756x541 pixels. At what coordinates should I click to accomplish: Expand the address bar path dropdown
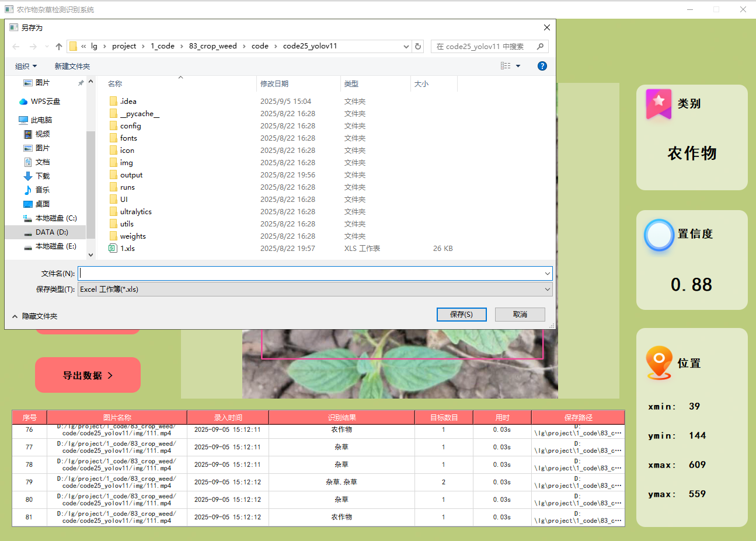pyautogui.click(x=406, y=47)
